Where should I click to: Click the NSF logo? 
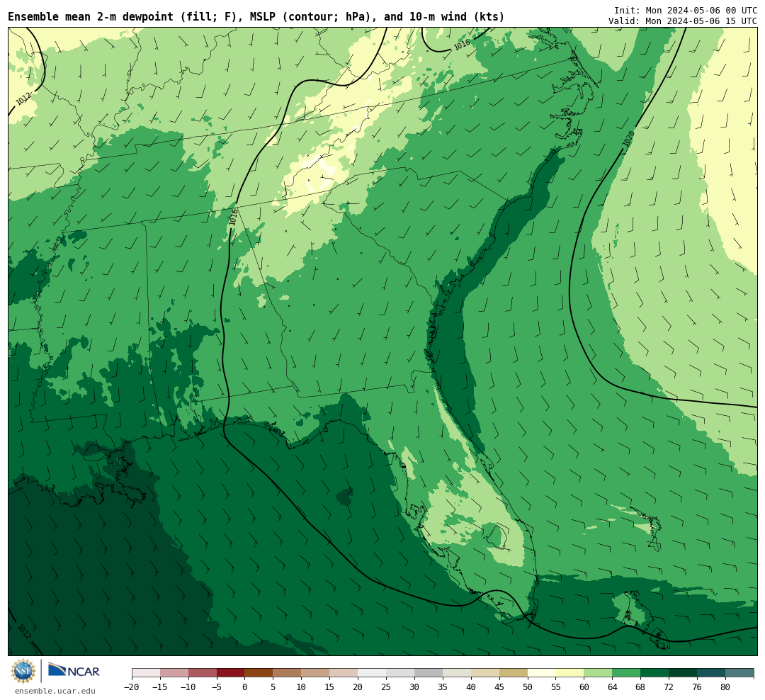click(x=23, y=671)
